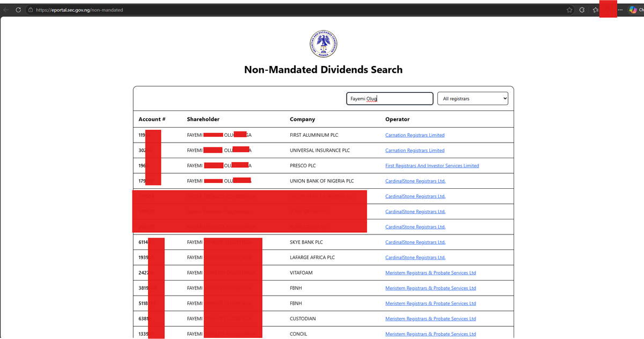The width and height of the screenshot is (644, 339).
Task: Reload the page with the refresh icon
Action: tap(18, 10)
